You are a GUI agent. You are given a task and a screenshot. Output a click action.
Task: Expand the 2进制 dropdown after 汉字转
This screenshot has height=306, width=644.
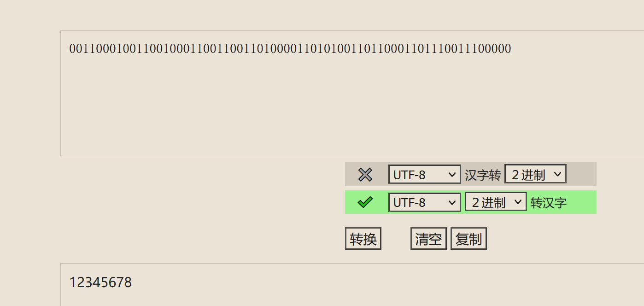tap(535, 174)
